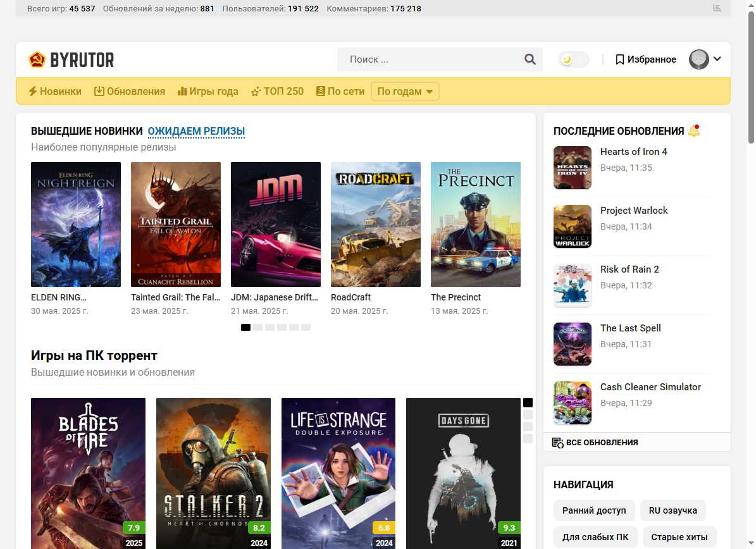The width and height of the screenshot is (756, 549).
Task: Click the magnifying glass search icon
Action: (530, 59)
